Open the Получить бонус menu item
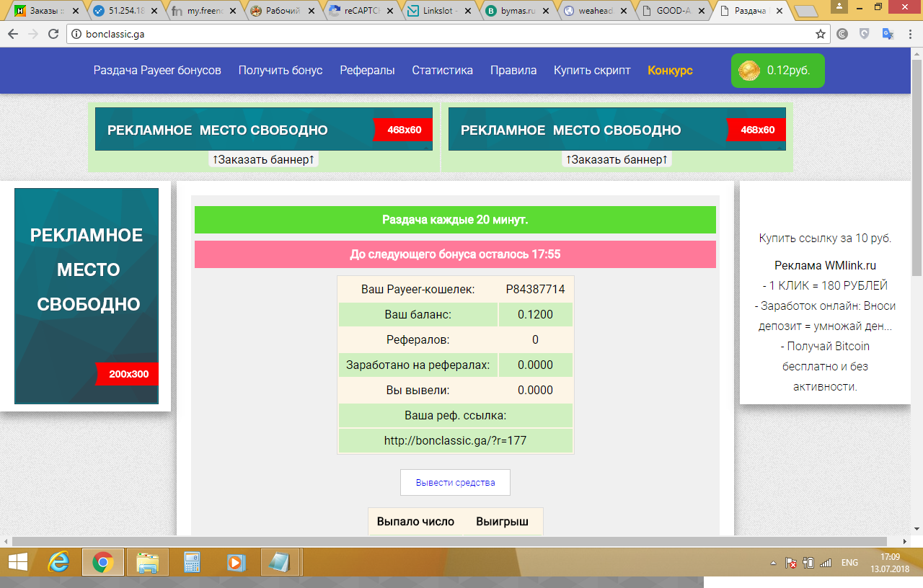The image size is (923, 588). coord(281,70)
